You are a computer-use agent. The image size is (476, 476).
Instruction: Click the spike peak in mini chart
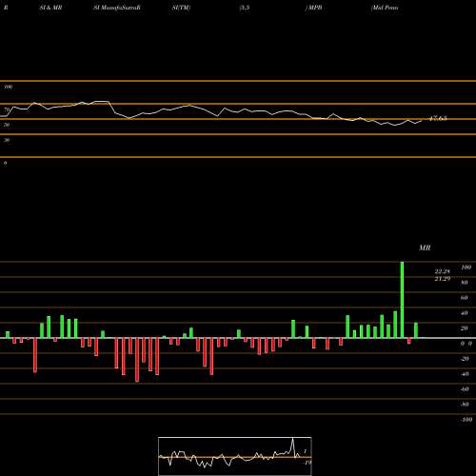point(292,439)
